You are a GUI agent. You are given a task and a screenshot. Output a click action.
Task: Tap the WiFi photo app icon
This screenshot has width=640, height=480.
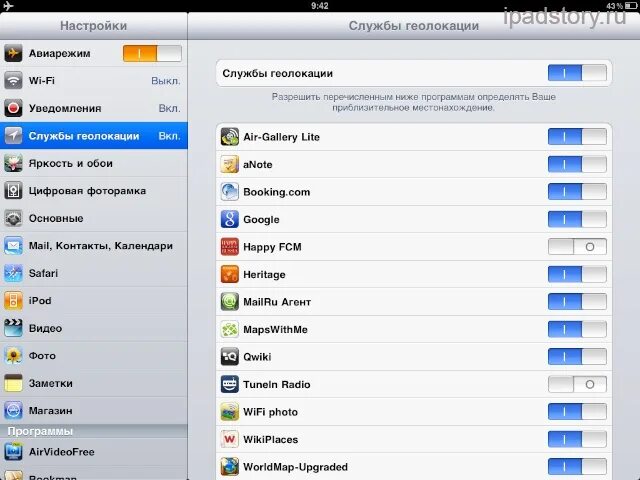coord(229,412)
